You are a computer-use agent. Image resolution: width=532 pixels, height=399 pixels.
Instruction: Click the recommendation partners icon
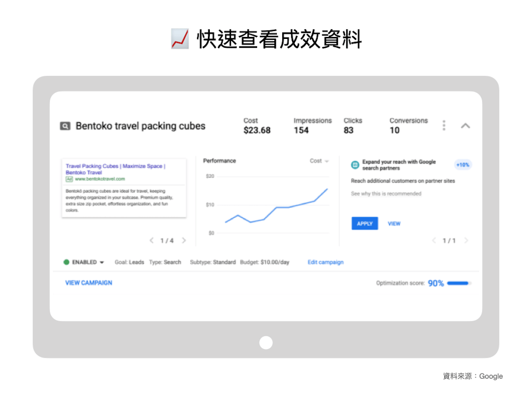tap(355, 165)
